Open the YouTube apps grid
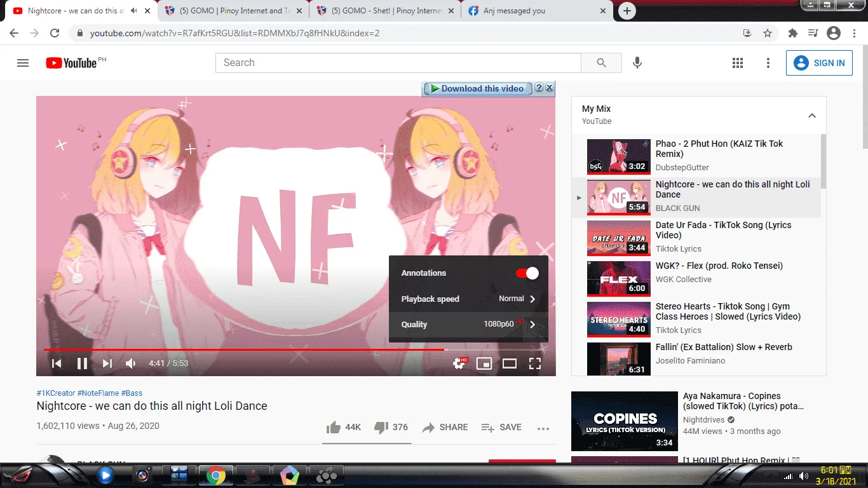This screenshot has height=488, width=868. click(738, 63)
